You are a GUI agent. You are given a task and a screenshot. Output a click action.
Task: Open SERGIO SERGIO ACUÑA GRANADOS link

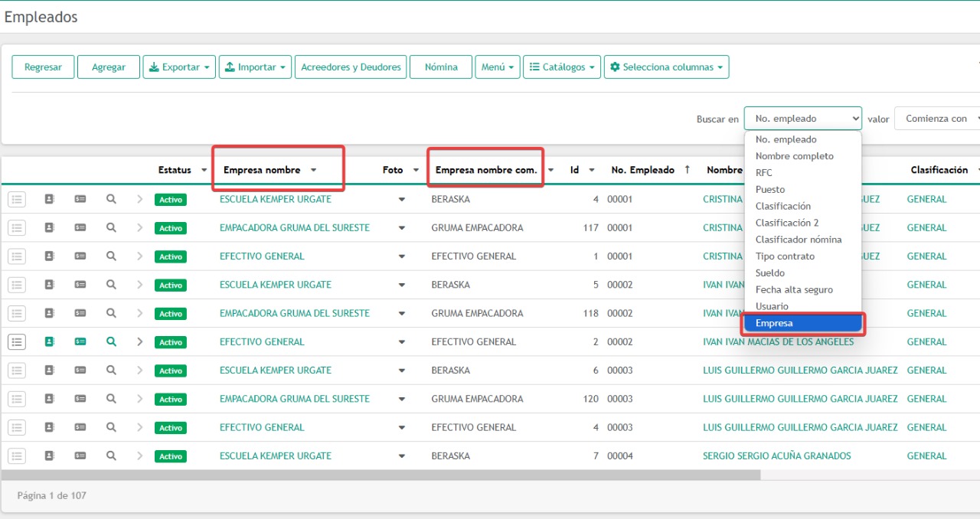776,455
